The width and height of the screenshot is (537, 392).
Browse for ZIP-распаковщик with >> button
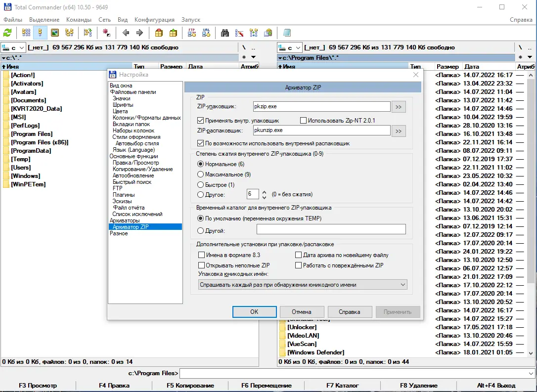(x=399, y=131)
